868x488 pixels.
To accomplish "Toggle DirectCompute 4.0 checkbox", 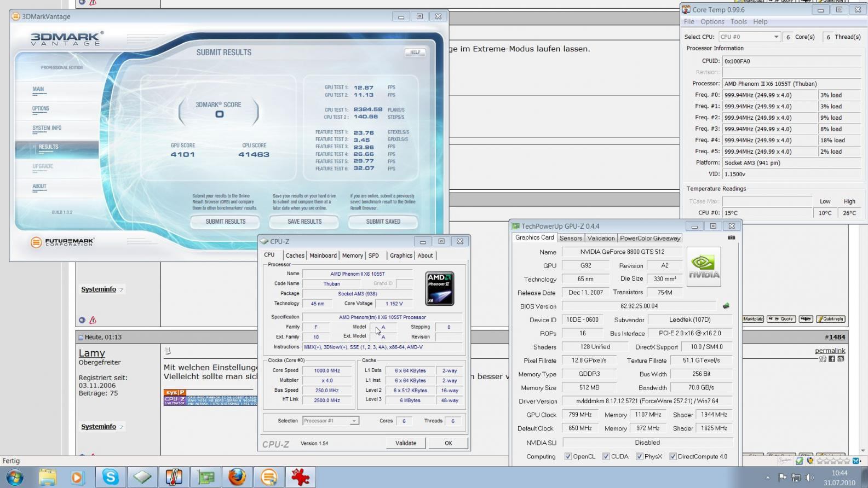I will 673,456.
